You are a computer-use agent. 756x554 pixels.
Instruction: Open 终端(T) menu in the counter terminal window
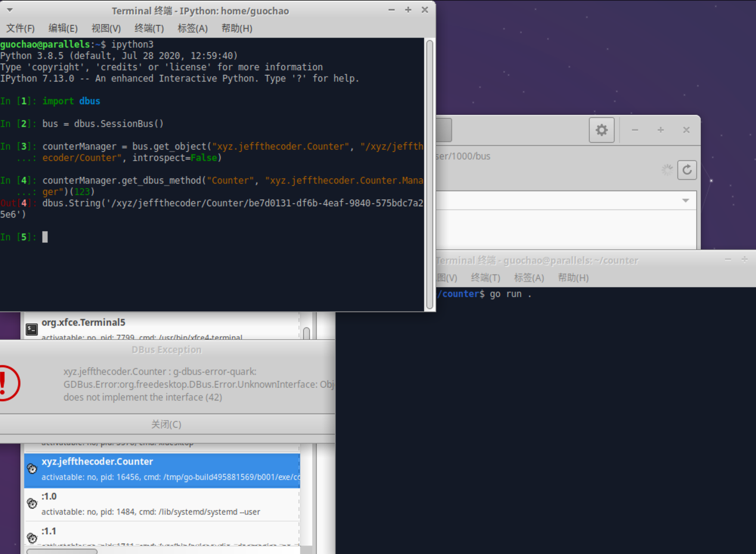[485, 278]
